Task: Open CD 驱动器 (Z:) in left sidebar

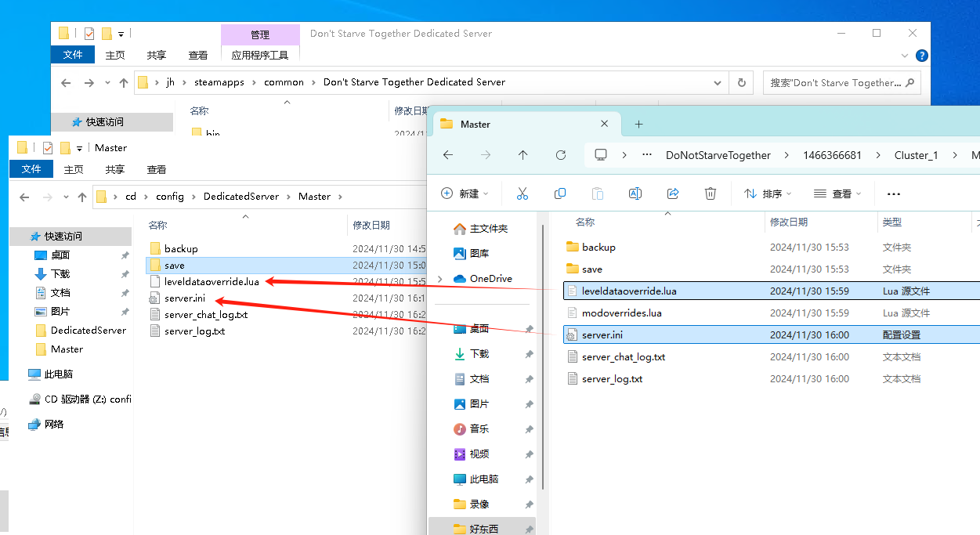Action: point(80,399)
